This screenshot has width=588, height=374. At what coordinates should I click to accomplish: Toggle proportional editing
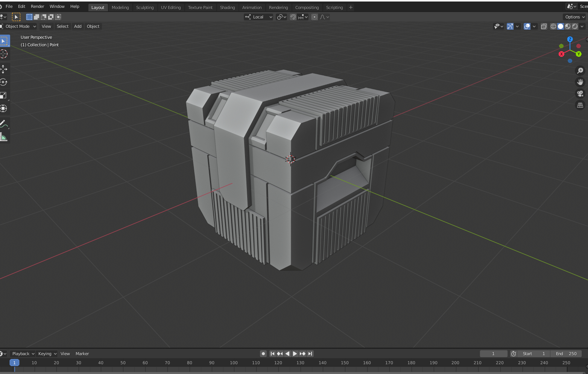(315, 17)
